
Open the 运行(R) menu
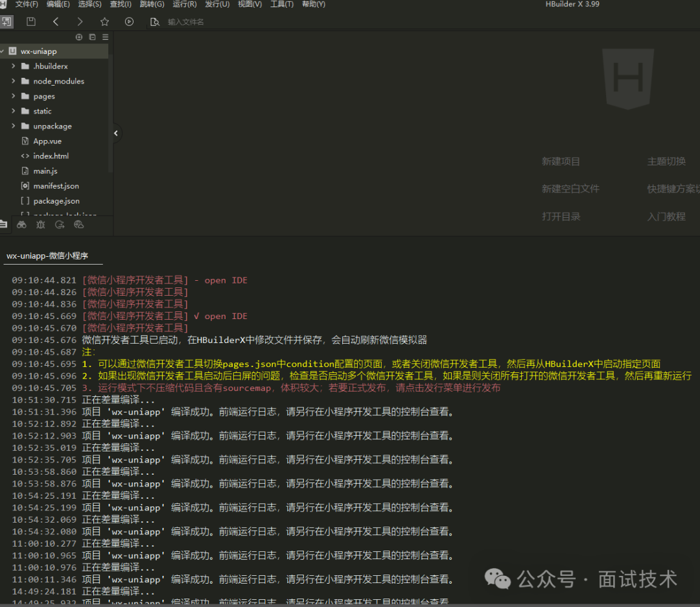[184, 4]
